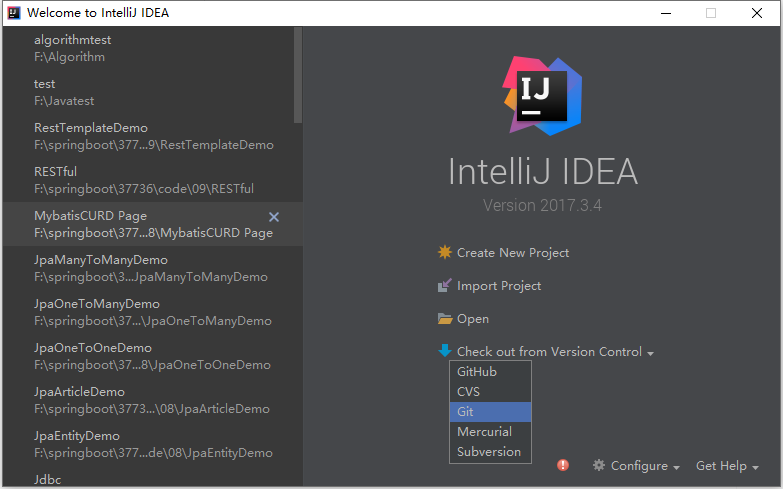The width and height of the screenshot is (783, 489).
Task: Expand the Check out from Version Control arrow
Action: pos(650,353)
